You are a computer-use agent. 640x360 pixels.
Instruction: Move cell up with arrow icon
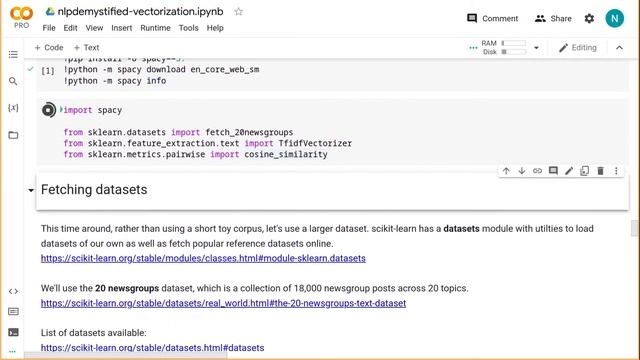[x=506, y=171]
